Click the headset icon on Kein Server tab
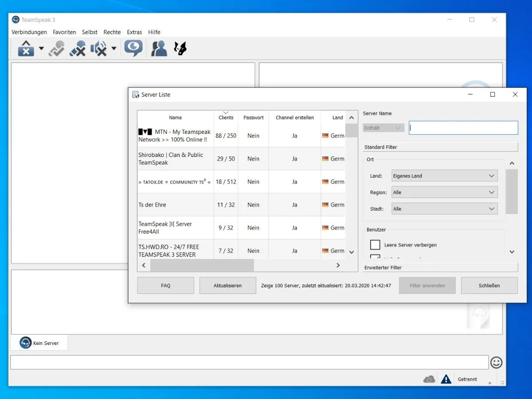Image resolution: width=532 pixels, height=399 pixels. pos(26,343)
